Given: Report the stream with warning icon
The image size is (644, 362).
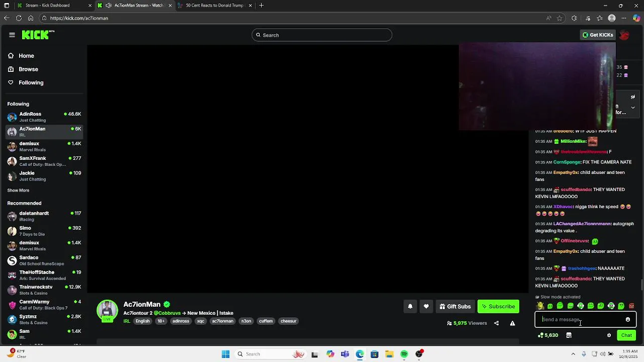Looking at the screenshot, I should coord(512,323).
